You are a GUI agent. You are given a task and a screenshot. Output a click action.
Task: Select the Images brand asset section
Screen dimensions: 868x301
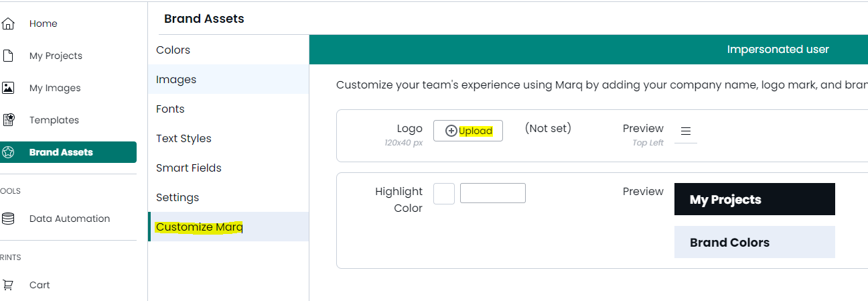[176, 80]
